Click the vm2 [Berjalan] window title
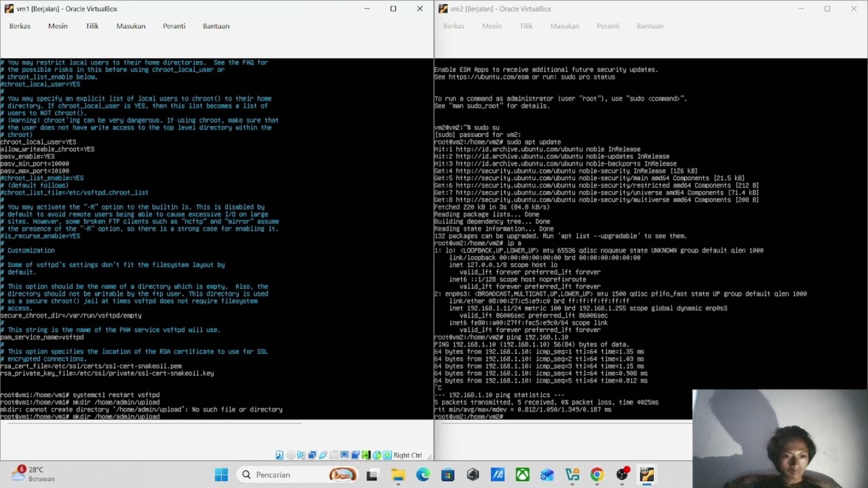 tap(500, 9)
